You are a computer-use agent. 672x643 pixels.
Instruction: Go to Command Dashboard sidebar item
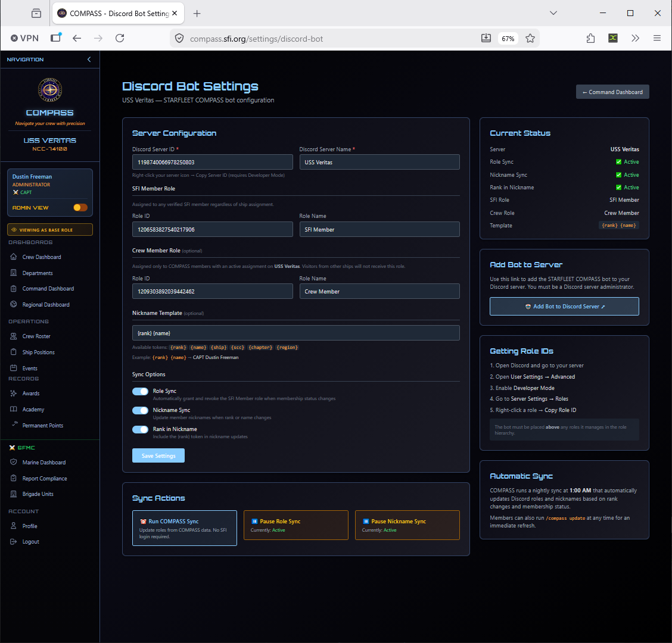(x=48, y=289)
